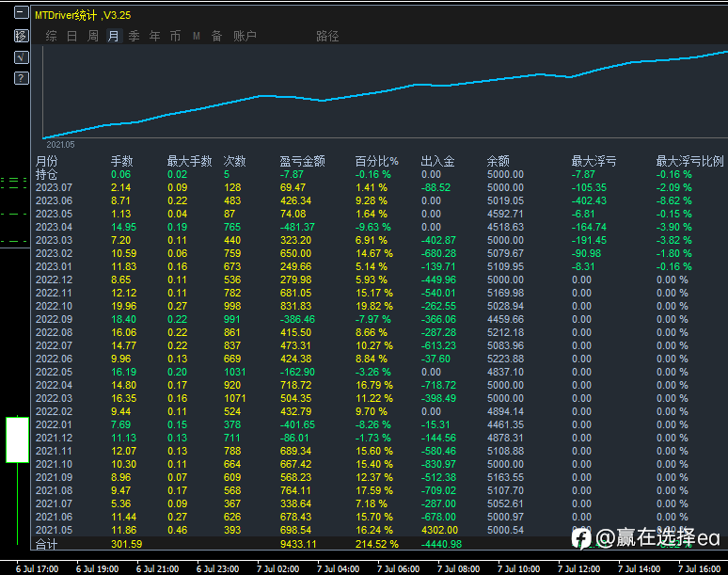Click the white candlestick on chart
The image size is (728, 575).
17,439
